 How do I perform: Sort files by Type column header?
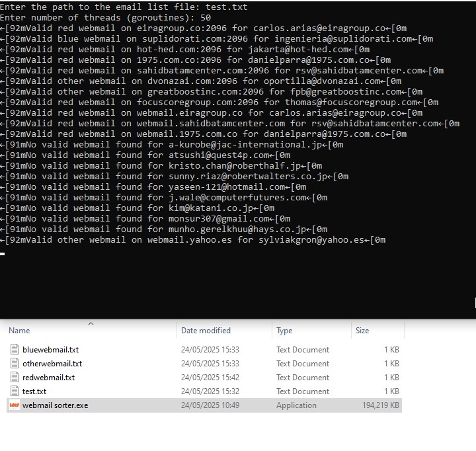pyautogui.click(x=284, y=331)
